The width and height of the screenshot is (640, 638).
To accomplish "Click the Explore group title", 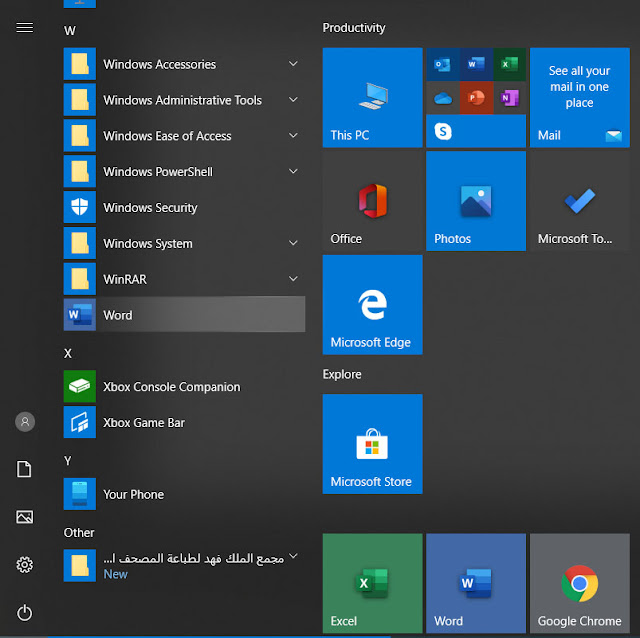I will pos(342,374).
